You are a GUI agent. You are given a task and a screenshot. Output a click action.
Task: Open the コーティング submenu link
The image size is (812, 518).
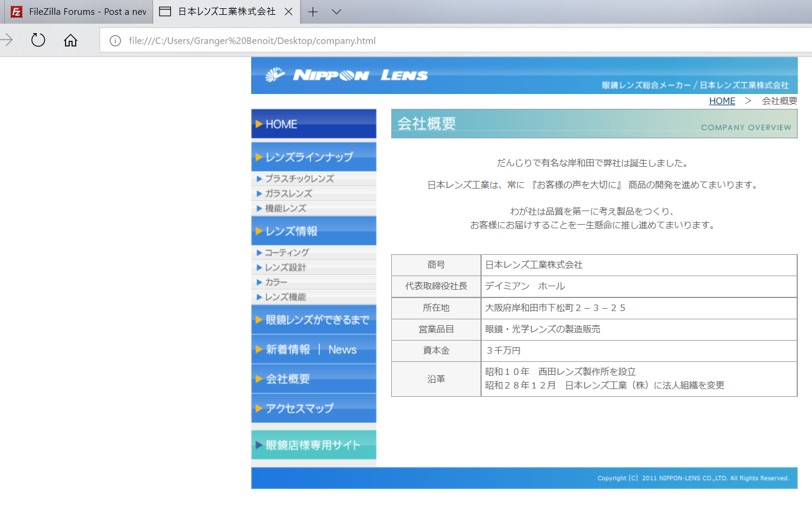[x=314, y=252]
